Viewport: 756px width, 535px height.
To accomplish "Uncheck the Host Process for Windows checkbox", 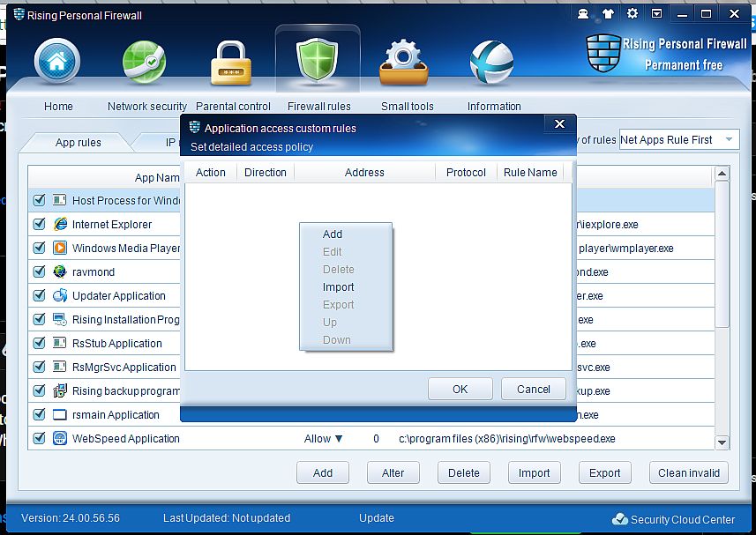I will click(39, 200).
